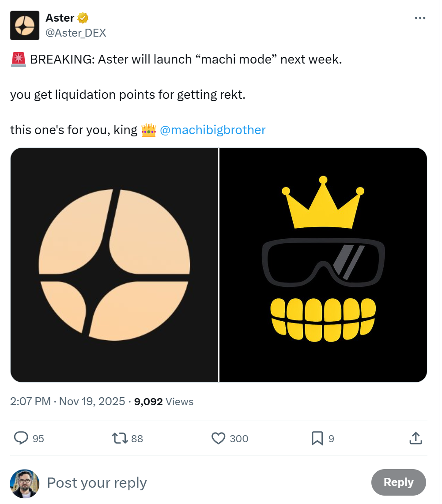Like the post with the heart icon
Screen dimensions: 442x504
coord(219,438)
